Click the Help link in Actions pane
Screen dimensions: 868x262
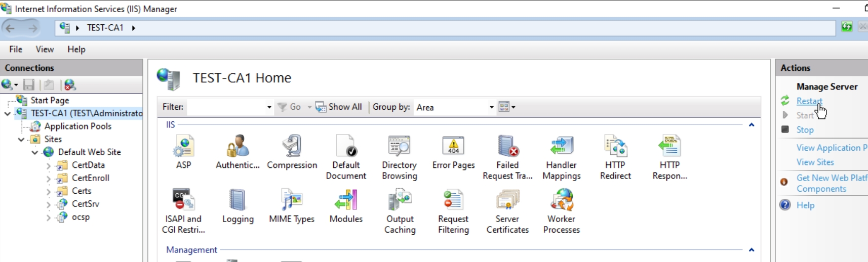click(x=805, y=205)
